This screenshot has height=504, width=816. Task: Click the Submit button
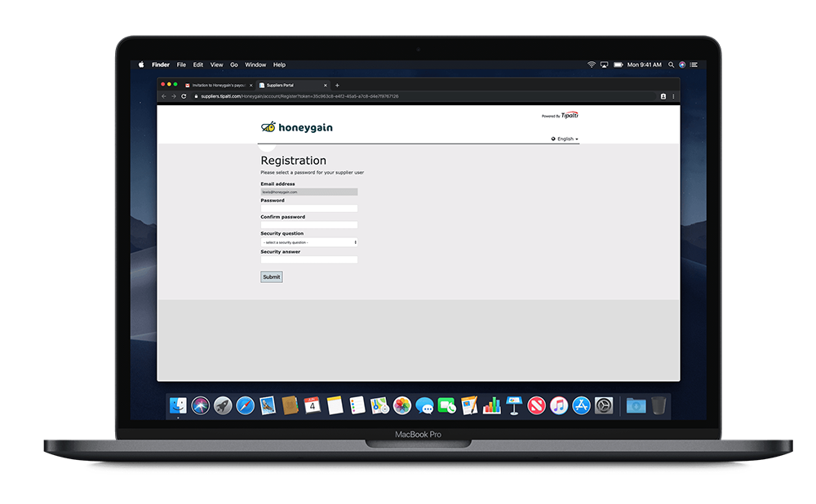(x=271, y=276)
